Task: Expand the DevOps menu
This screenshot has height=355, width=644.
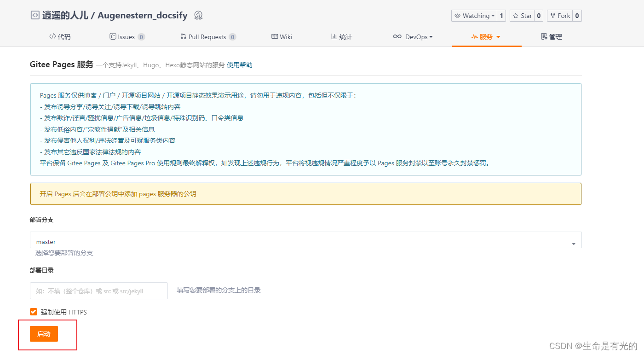Action: tap(413, 36)
